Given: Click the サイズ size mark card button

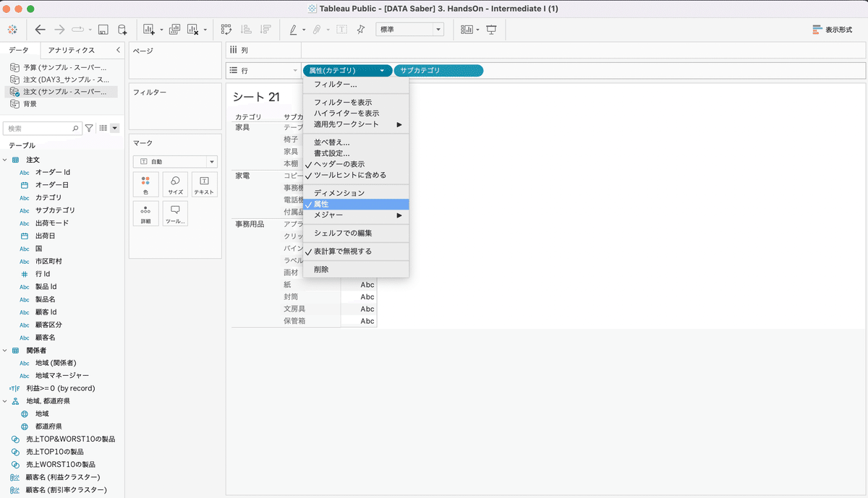Looking at the screenshot, I should tap(175, 185).
